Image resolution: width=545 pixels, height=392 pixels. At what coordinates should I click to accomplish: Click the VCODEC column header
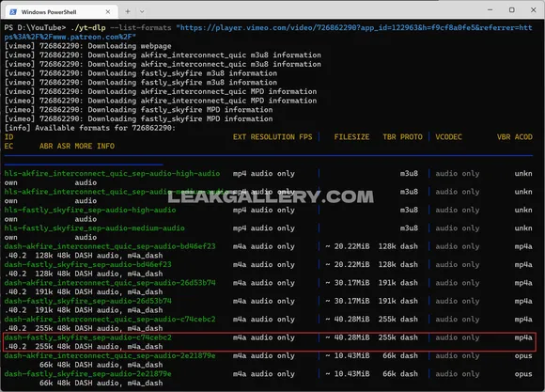(x=449, y=137)
